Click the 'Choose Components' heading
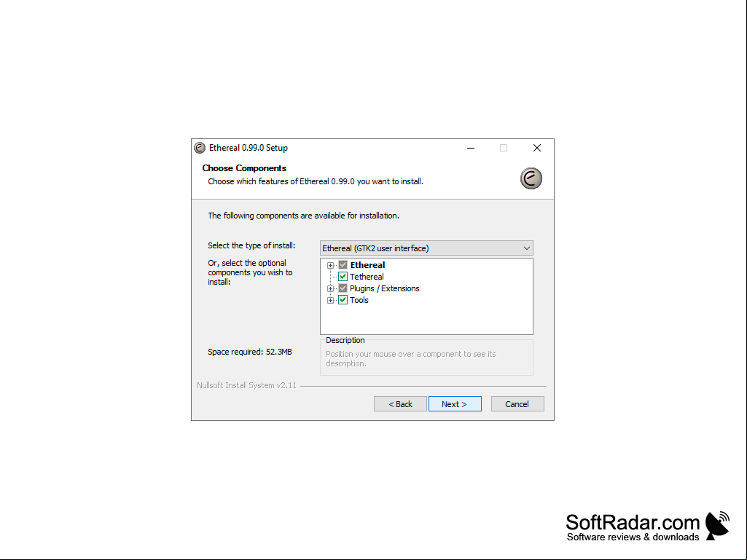 [244, 168]
